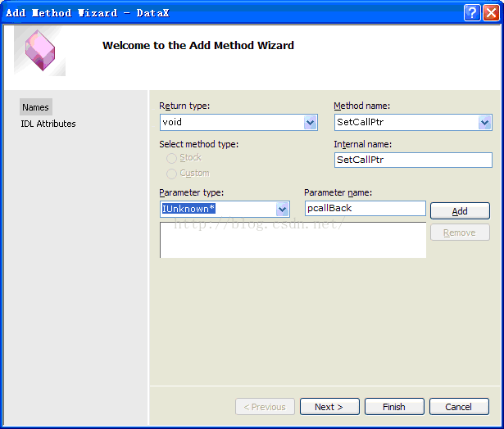Click the Select method type label
Viewport: 504px width, 429px height.
[x=199, y=144]
